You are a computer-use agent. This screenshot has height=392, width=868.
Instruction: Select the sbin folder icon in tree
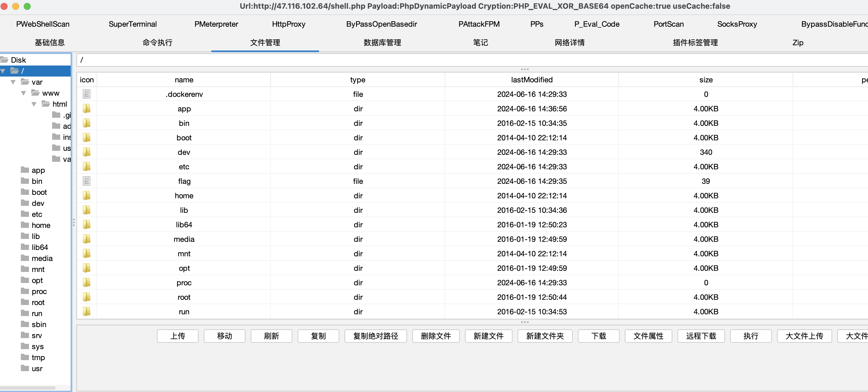25,324
